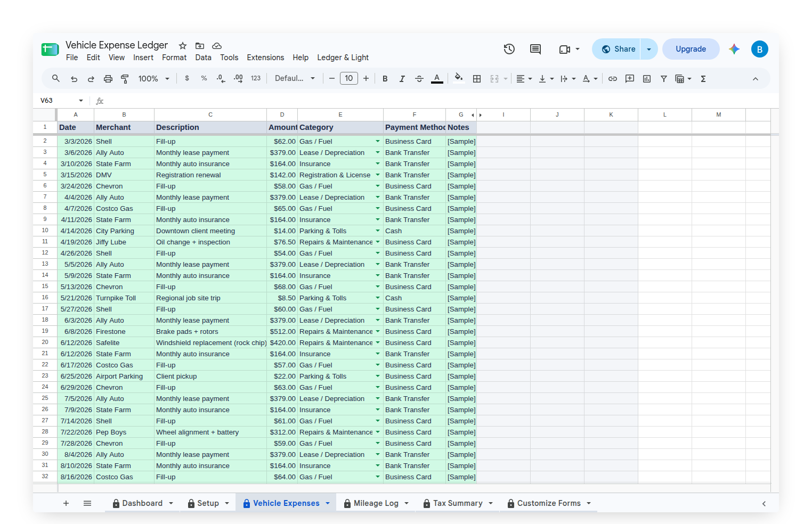Open the fill color picker

459,79
